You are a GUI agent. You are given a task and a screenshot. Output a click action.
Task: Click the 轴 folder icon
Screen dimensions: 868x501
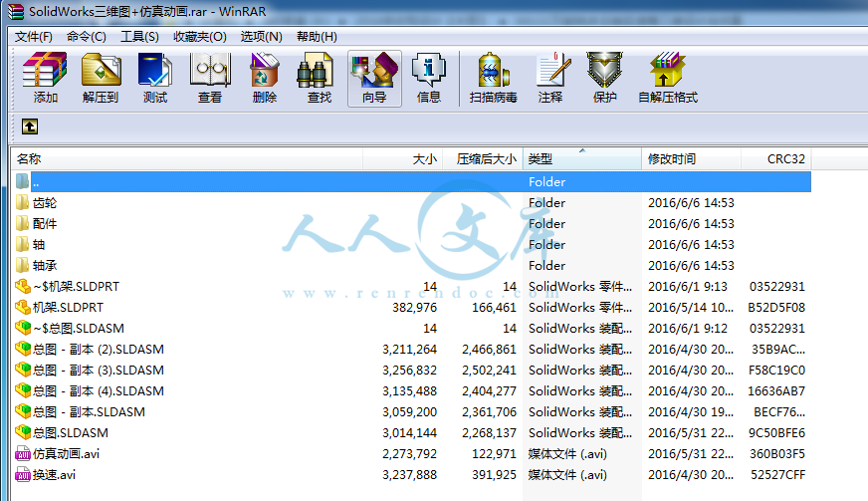tap(22, 244)
